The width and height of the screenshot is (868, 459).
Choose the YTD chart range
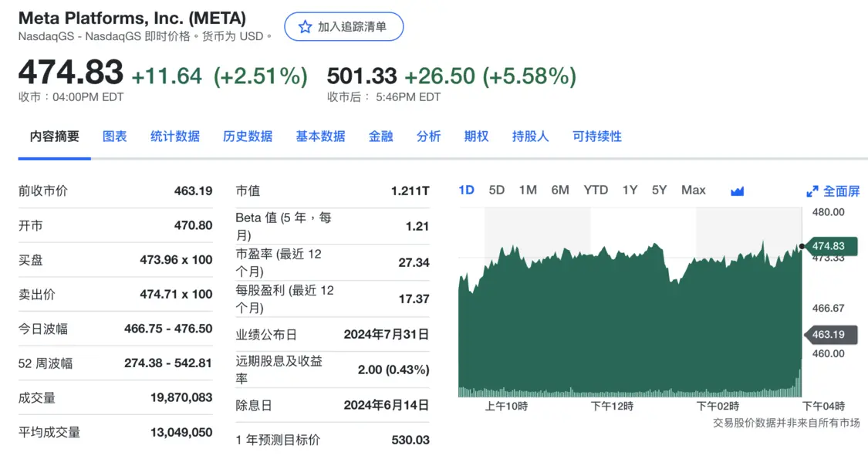596,190
